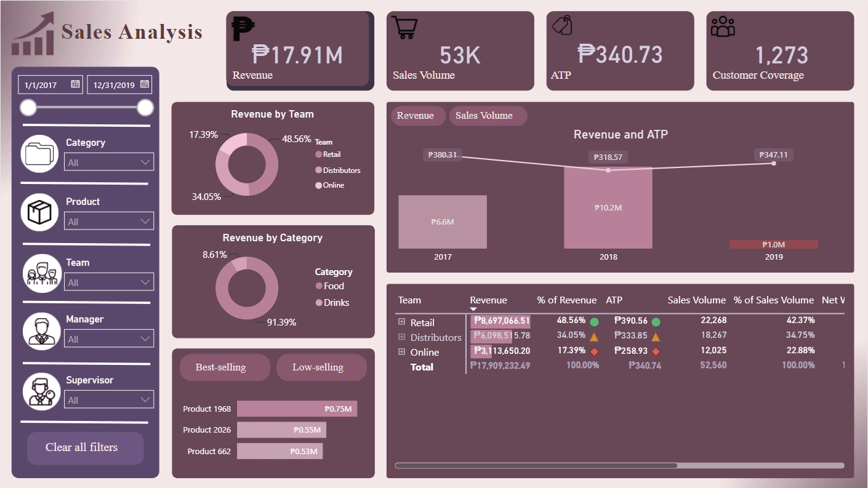
Task: Click the 48.56% donut slice label
Action: coord(297,139)
